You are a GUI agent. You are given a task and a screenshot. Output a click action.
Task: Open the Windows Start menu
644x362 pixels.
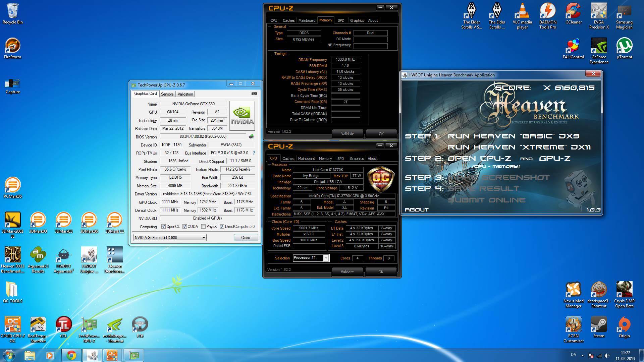pos(9,355)
